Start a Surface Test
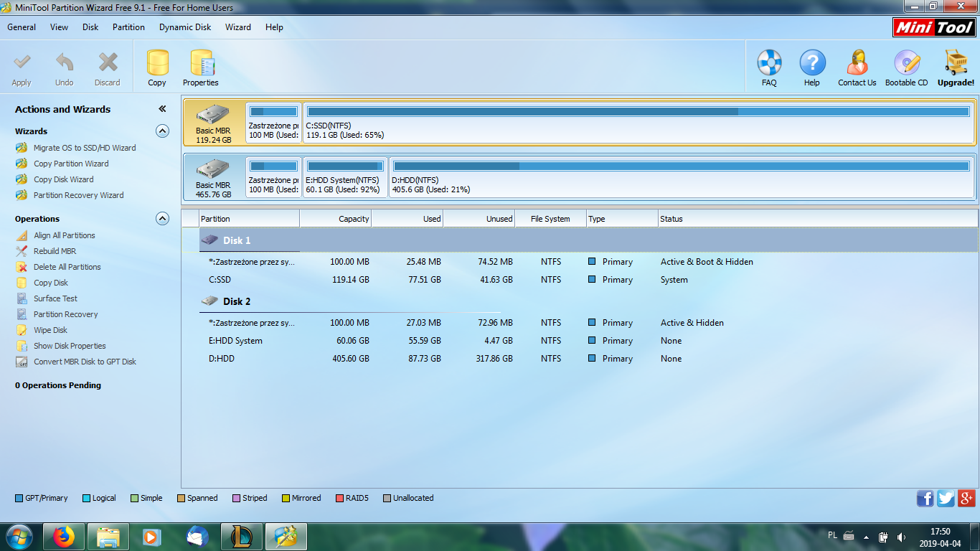Screen dimensions: 980x551 pos(55,298)
